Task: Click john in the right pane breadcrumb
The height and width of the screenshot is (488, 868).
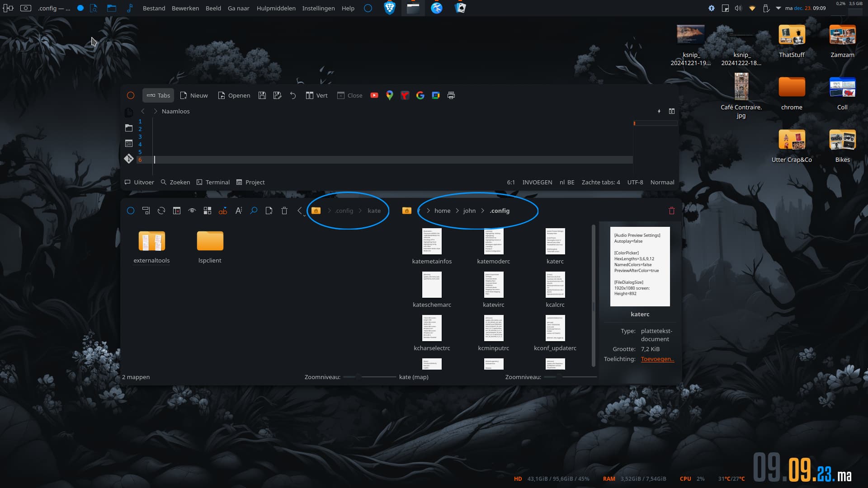Action: [x=469, y=211]
